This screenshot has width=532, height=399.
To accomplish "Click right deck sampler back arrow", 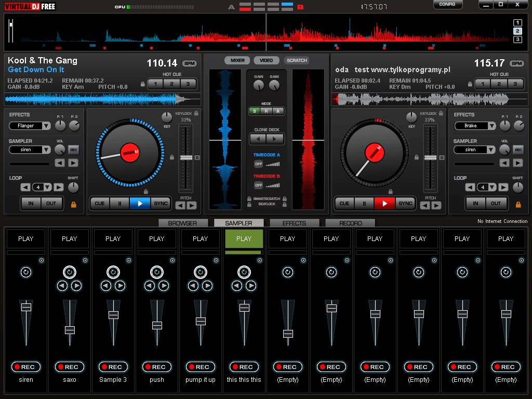I will [x=504, y=163].
